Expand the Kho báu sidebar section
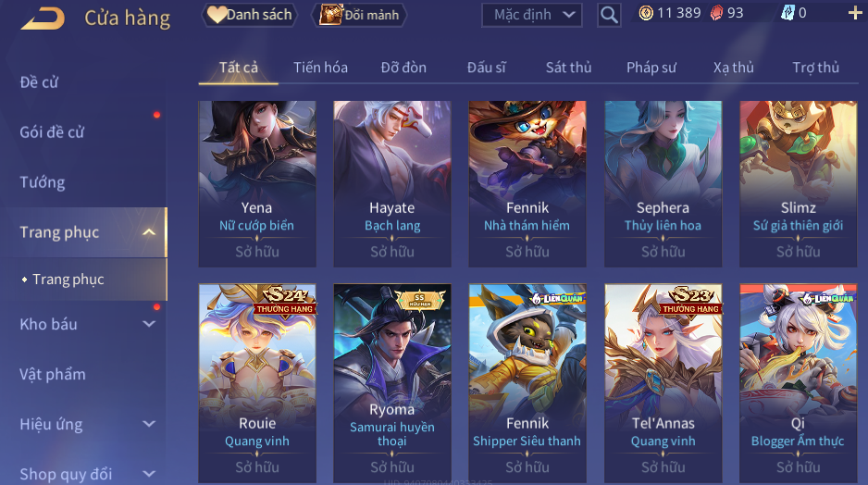868x485 pixels. 148,324
